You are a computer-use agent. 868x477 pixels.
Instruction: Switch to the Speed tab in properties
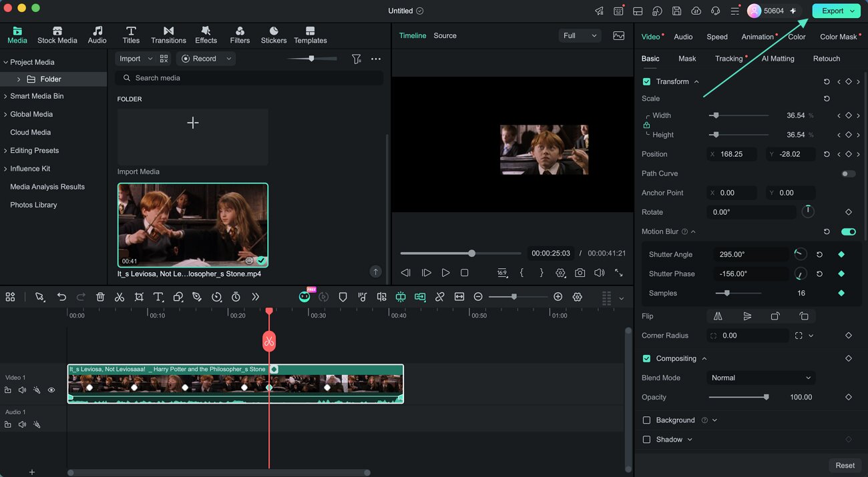[x=717, y=37]
